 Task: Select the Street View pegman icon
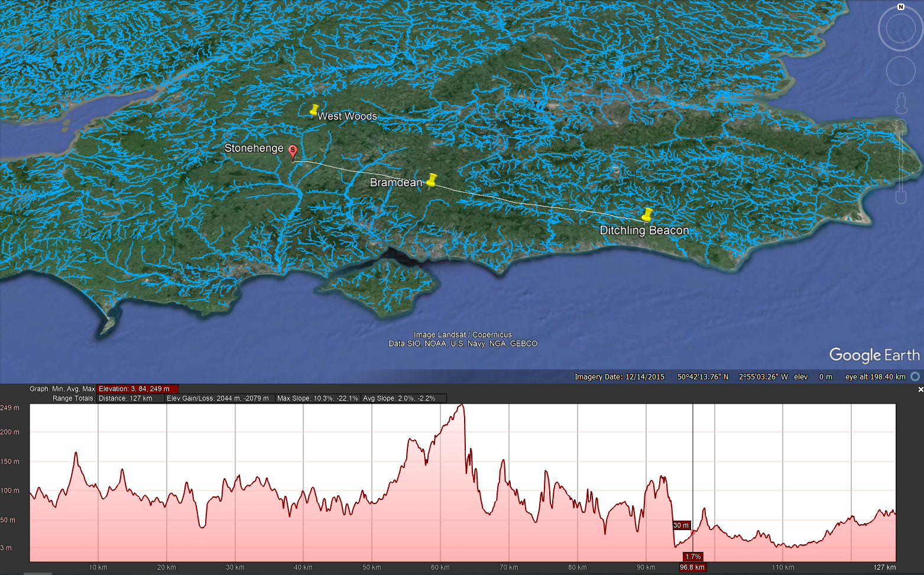point(901,103)
